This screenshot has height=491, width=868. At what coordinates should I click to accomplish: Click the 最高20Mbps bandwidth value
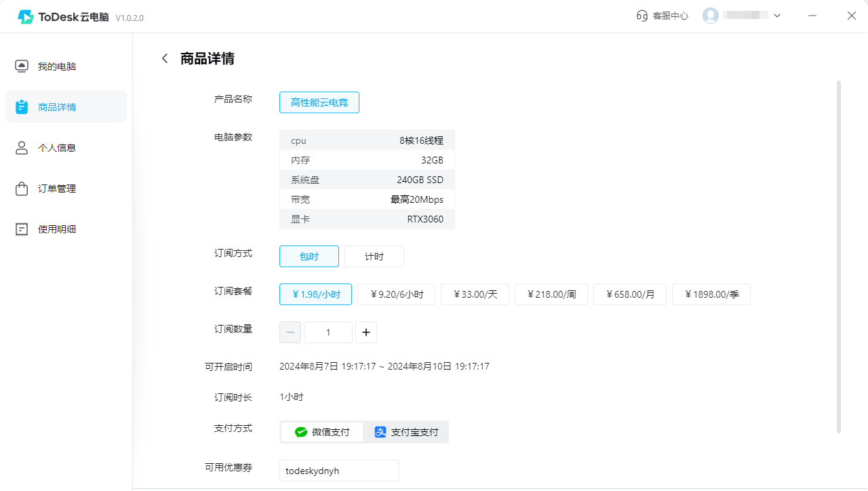point(417,199)
